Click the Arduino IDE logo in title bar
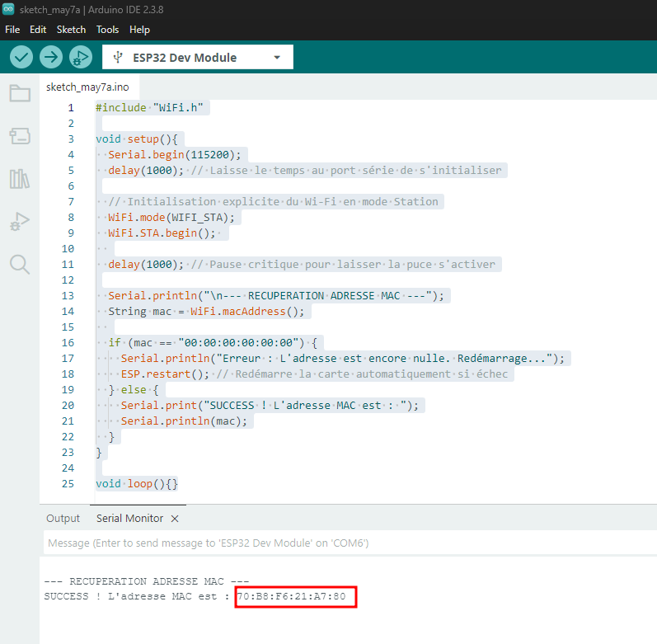The height and width of the screenshot is (644, 657). point(8,9)
